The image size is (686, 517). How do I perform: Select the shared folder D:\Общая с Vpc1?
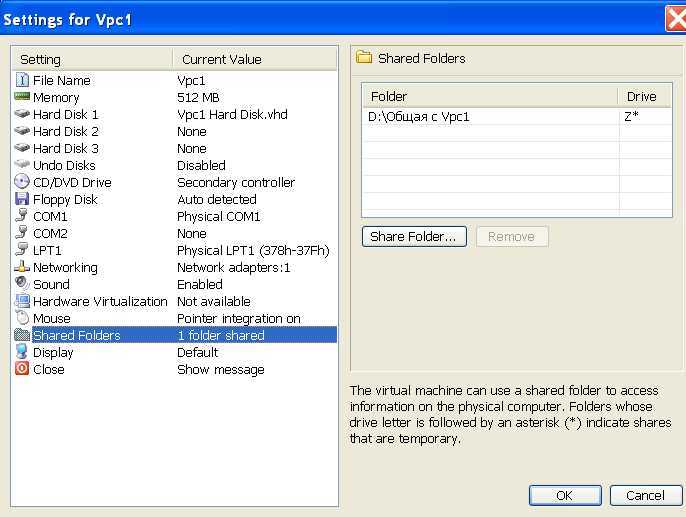pos(517,117)
